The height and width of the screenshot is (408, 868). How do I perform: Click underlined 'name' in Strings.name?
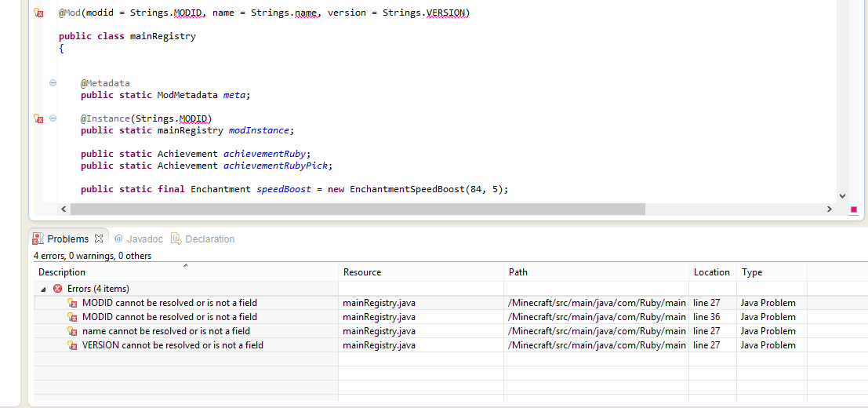pyautogui.click(x=306, y=13)
